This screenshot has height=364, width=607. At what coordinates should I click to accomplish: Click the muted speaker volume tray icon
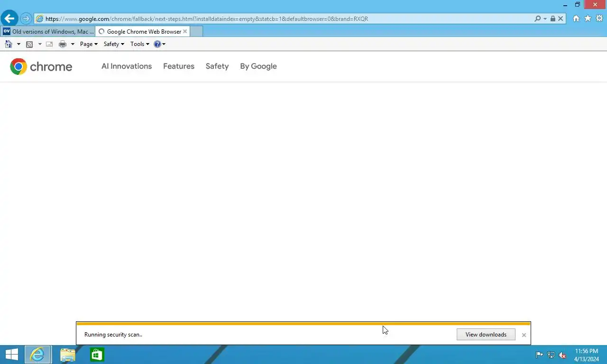click(x=562, y=355)
